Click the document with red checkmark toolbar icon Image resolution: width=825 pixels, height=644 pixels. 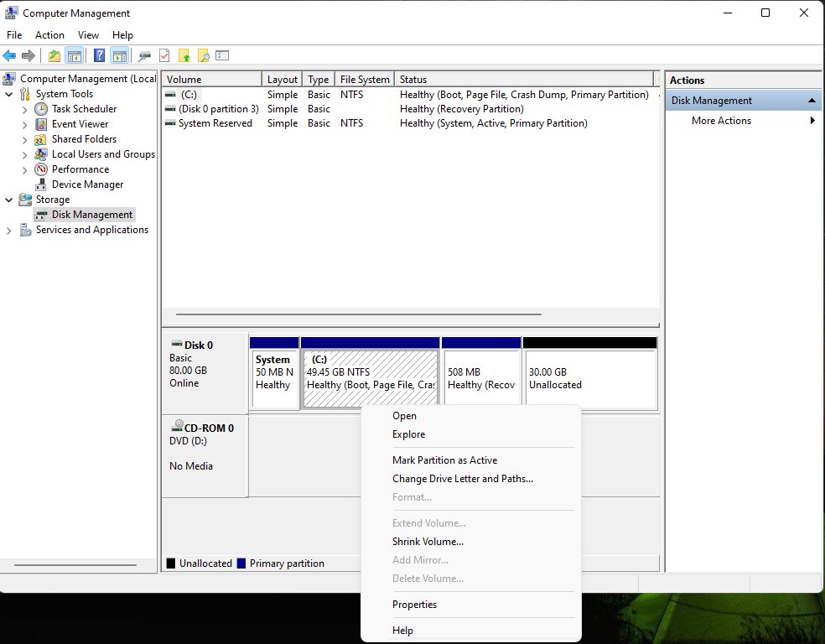[x=164, y=55]
